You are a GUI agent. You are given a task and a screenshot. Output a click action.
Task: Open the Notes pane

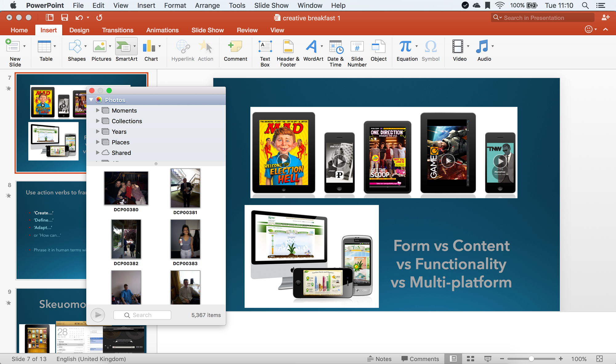379,358
